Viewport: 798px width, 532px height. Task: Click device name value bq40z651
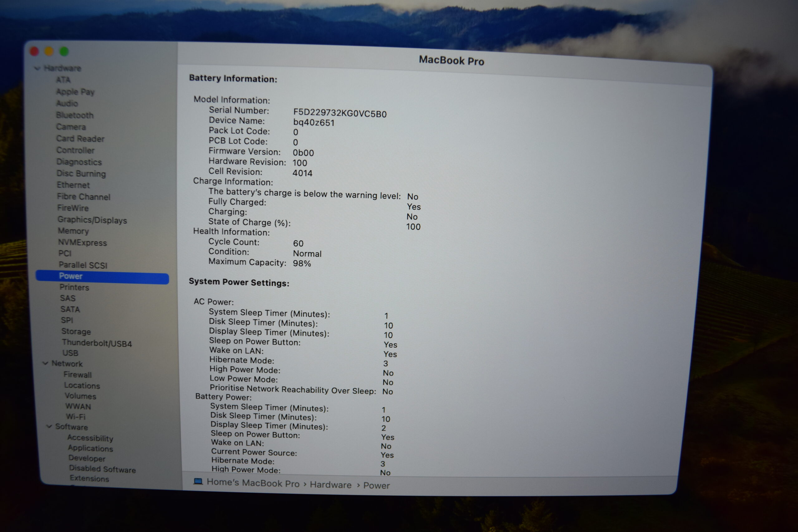point(314,122)
